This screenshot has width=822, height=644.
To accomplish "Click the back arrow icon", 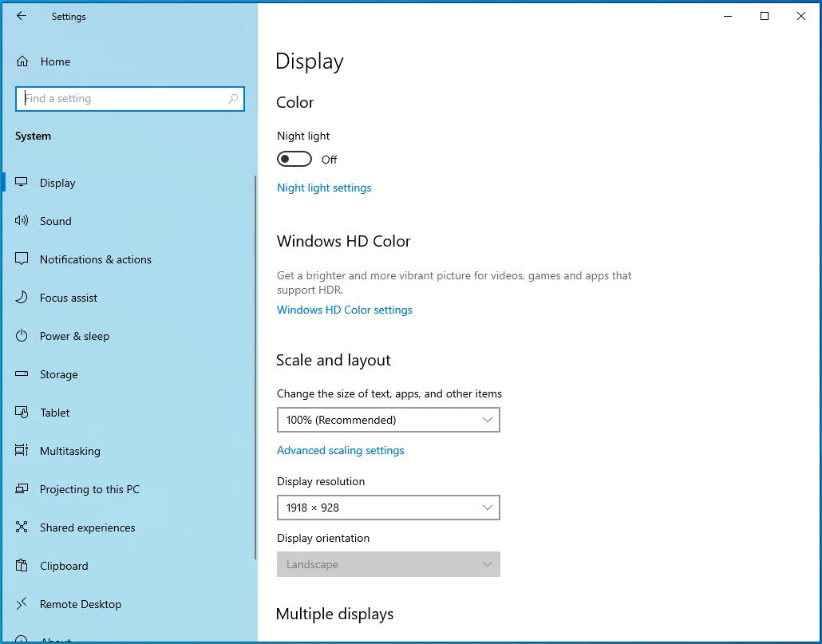I will (x=22, y=16).
